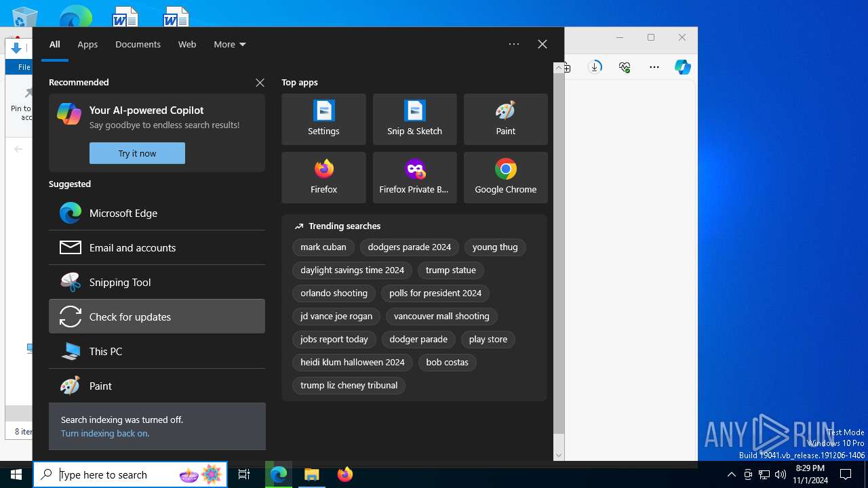Click scrollbar down arrow in search panel
868x488 pixels.
click(559, 455)
